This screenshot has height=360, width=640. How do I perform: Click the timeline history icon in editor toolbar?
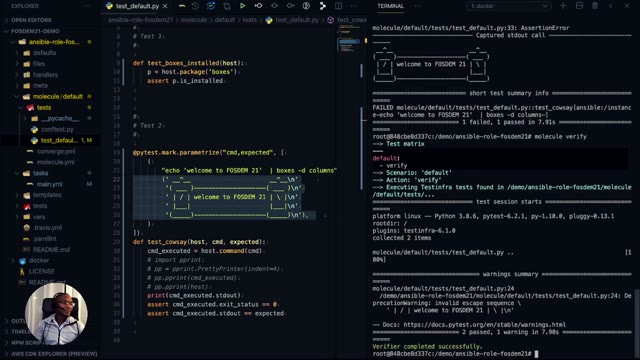click(195, 6)
